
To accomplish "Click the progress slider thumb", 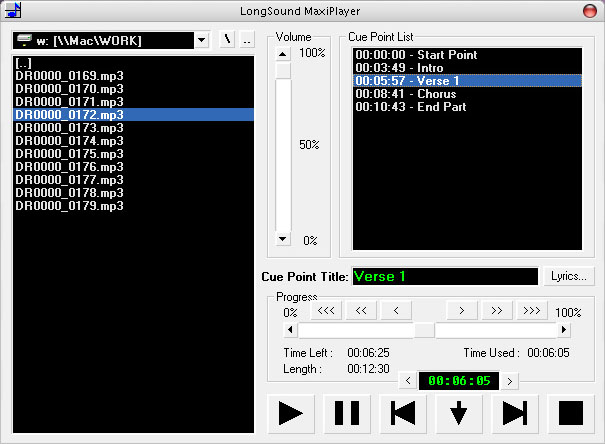I will pyautogui.click(x=424, y=330).
